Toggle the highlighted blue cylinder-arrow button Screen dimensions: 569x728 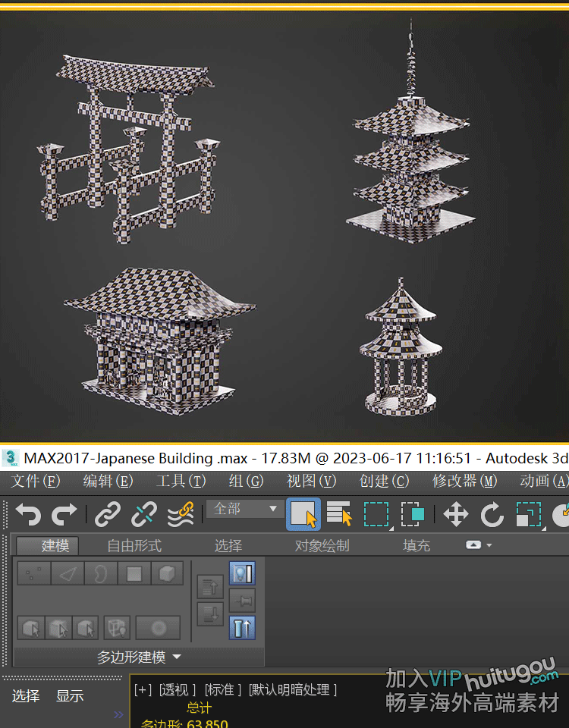(242, 628)
